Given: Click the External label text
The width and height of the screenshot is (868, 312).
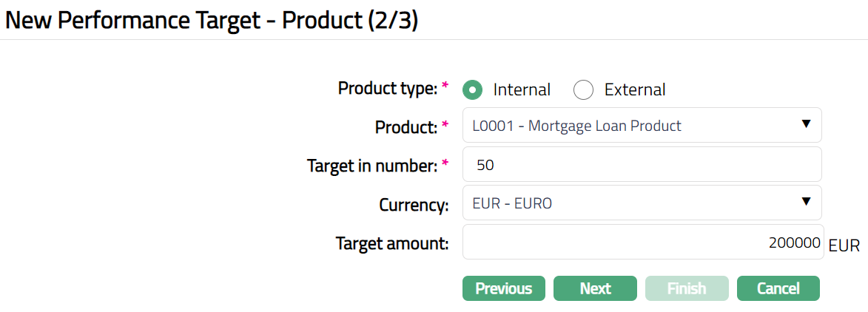Looking at the screenshot, I should [x=634, y=89].
